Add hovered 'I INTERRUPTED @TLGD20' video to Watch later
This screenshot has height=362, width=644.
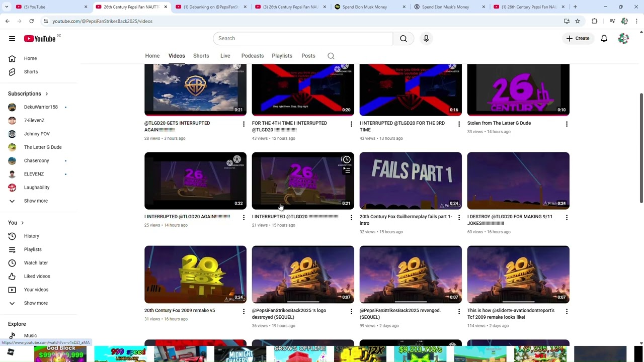[347, 160]
